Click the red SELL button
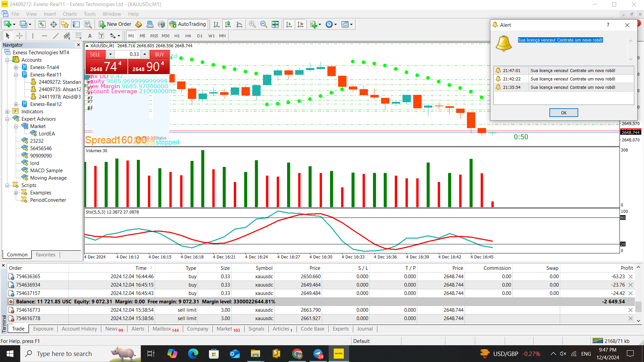Screen dimensions: 644x362 point(95,54)
